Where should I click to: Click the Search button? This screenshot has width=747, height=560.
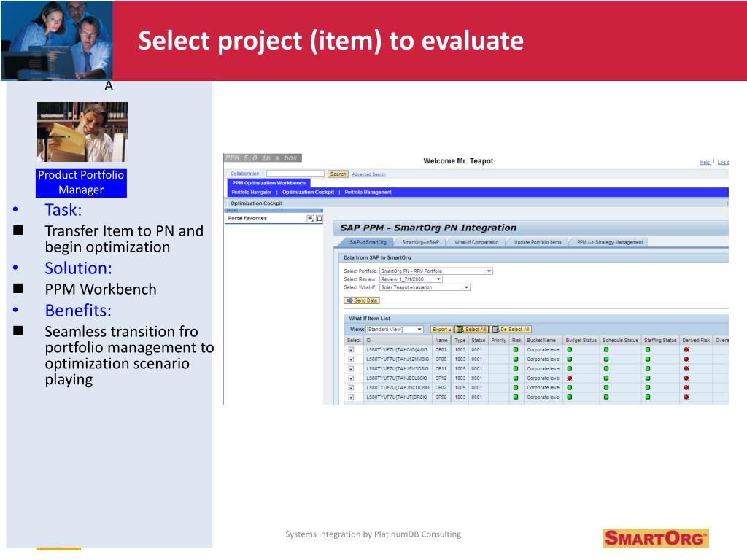[x=338, y=174]
